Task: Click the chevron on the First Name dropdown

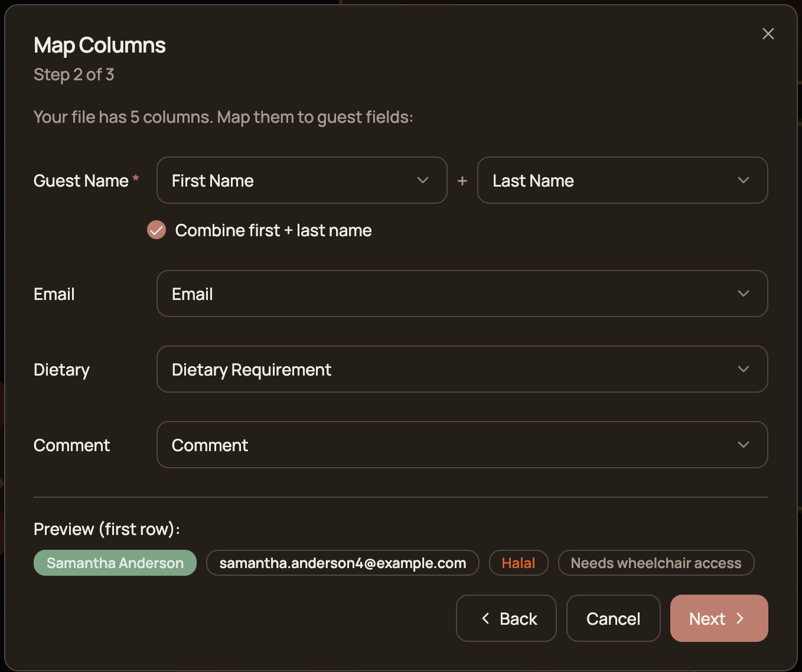Action: [422, 180]
